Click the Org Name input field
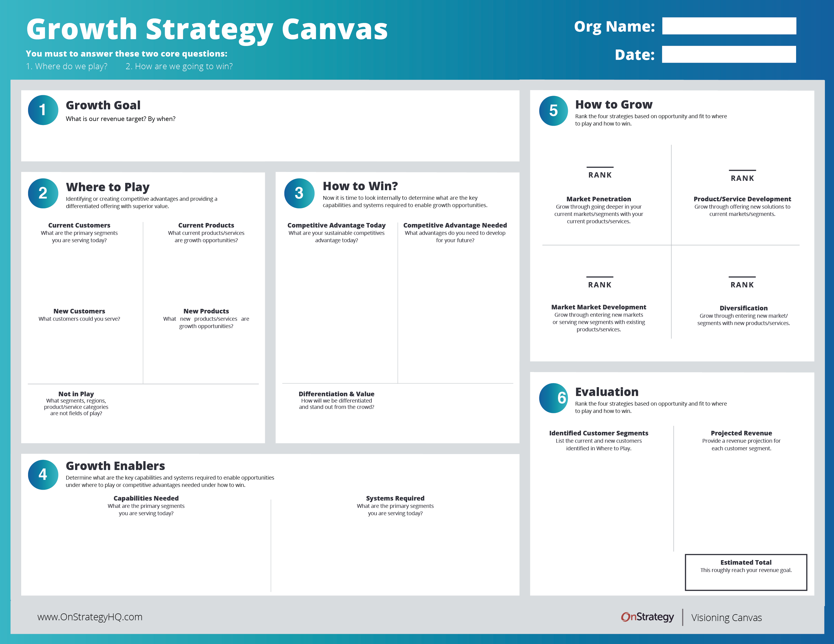This screenshot has width=834, height=644. point(729,26)
